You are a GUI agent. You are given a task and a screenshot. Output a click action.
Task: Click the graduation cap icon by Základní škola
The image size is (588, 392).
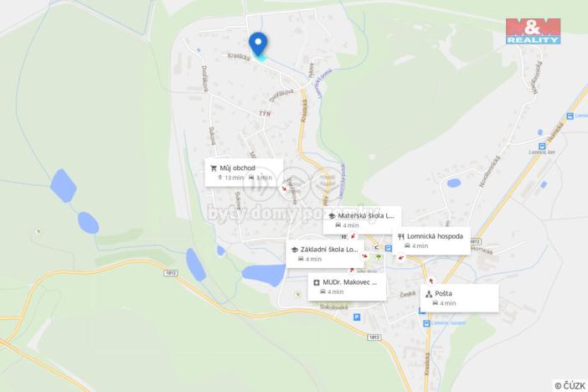pos(294,250)
